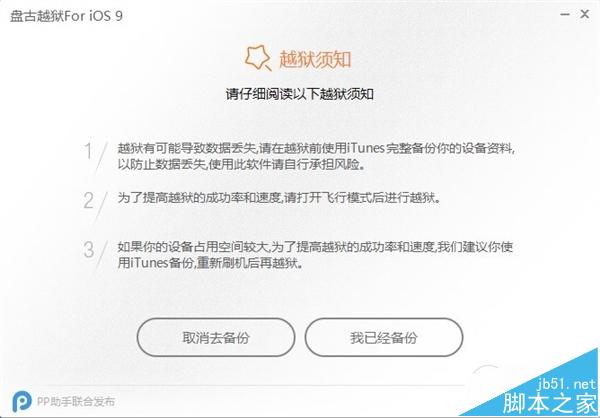Minimize the 盘古越狱 window

(565, 15)
